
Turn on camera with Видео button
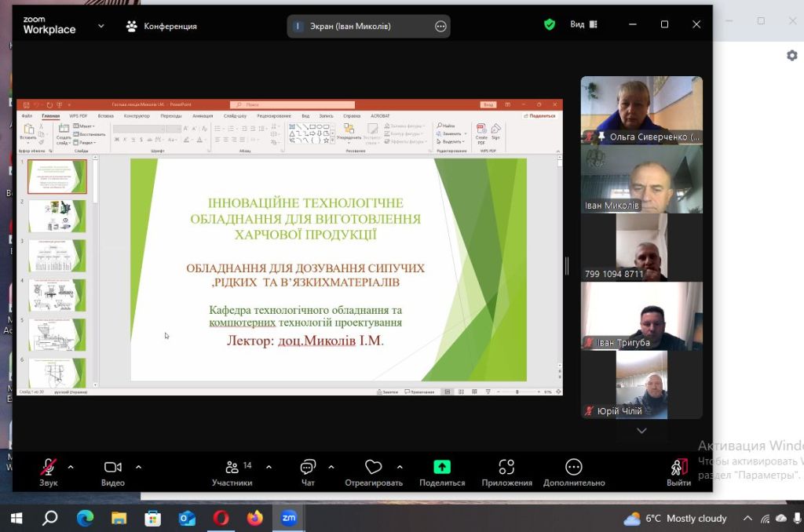click(x=113, y=468)
